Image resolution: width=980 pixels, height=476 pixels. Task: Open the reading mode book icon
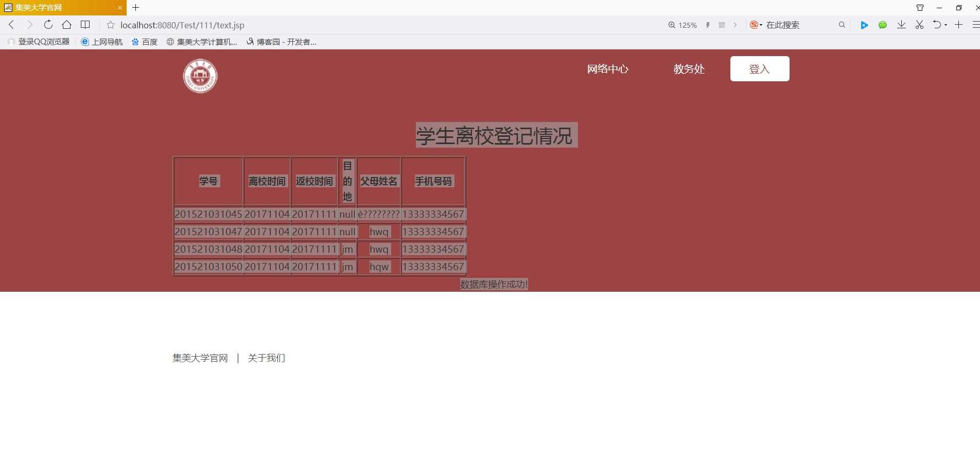85,25
